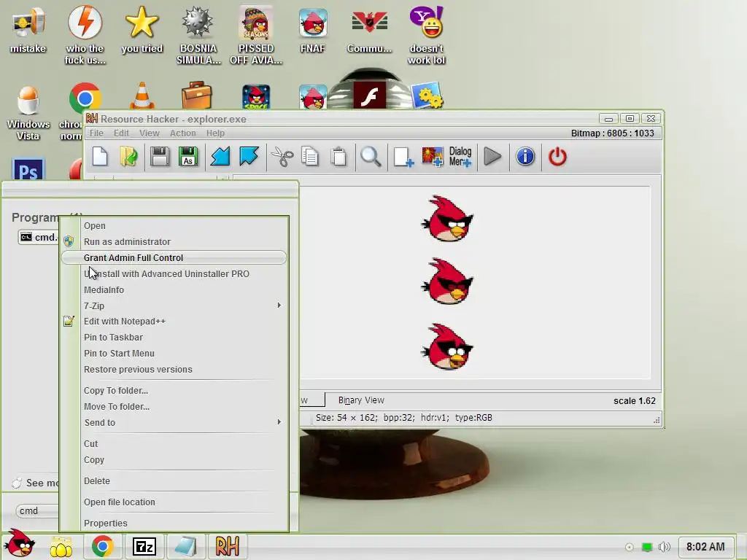Screen dimensions: 747x560
Task: Select Copy To folder...
Action: coord(174,391)
